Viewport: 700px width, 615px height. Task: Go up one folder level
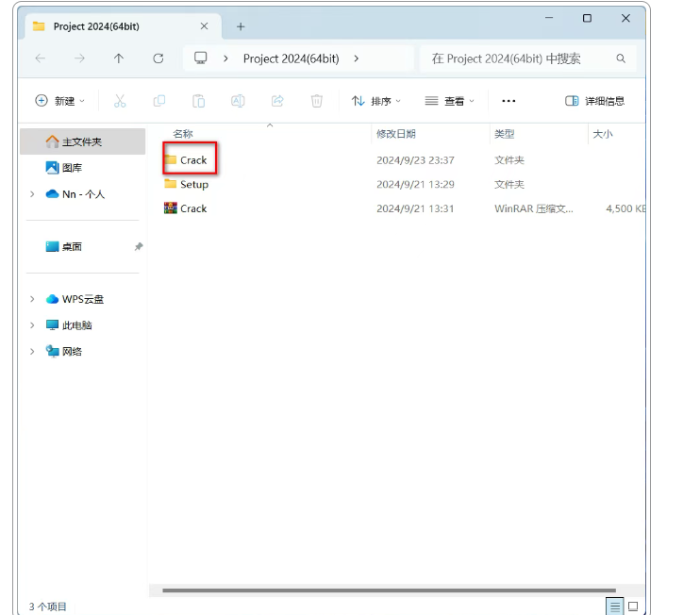[x=118, y=58]
